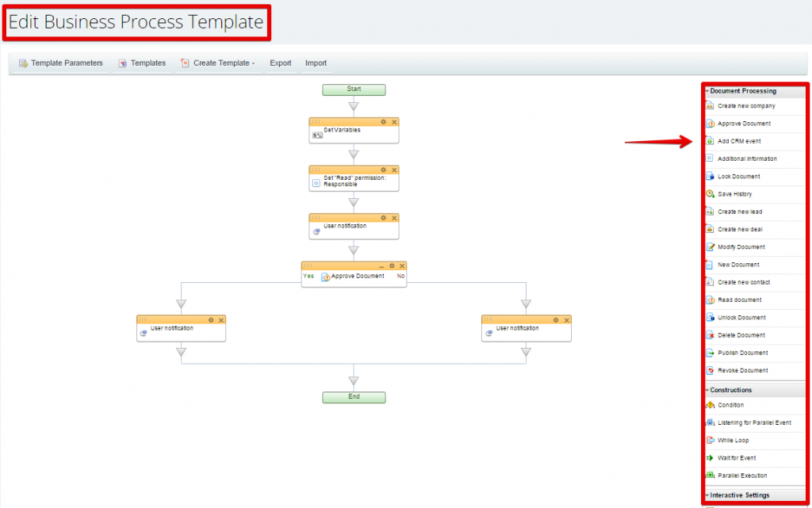Click the Export button

(280, 63)
